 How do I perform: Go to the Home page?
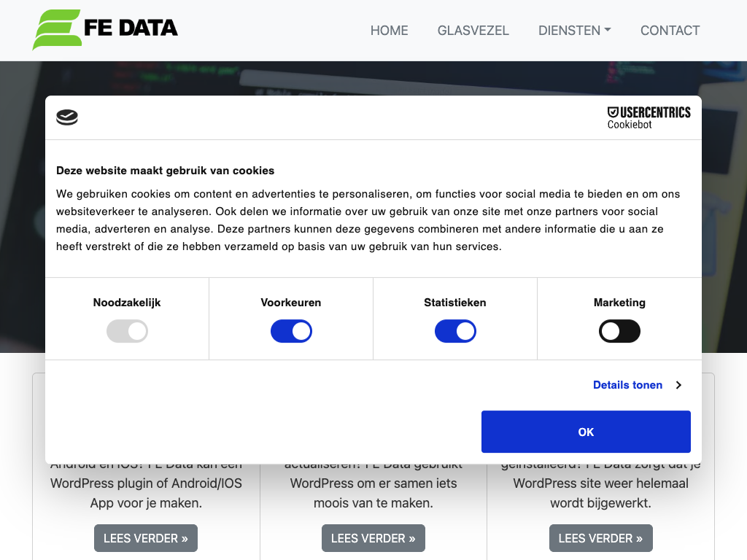tap(390, 31)
